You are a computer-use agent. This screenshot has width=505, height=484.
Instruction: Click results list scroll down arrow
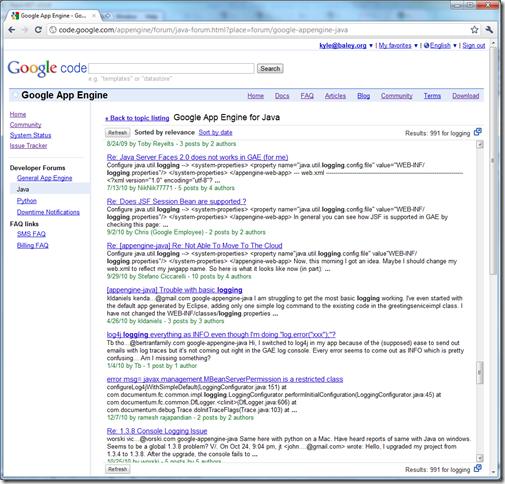480,458
